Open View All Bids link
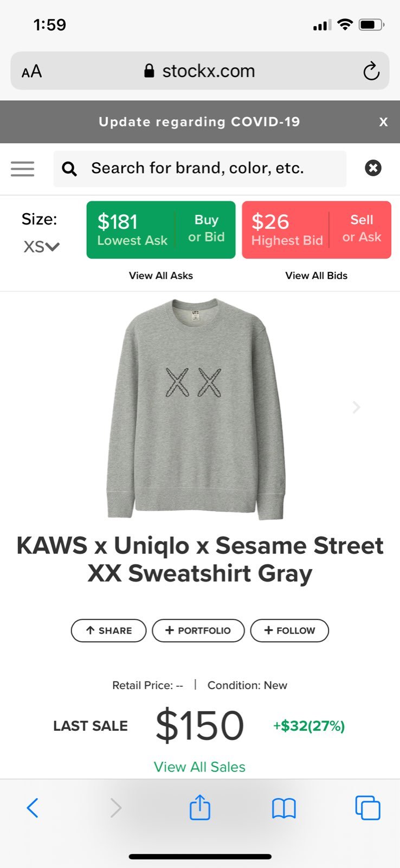Screen dimensions: 400x868 [x=317, y=276]
